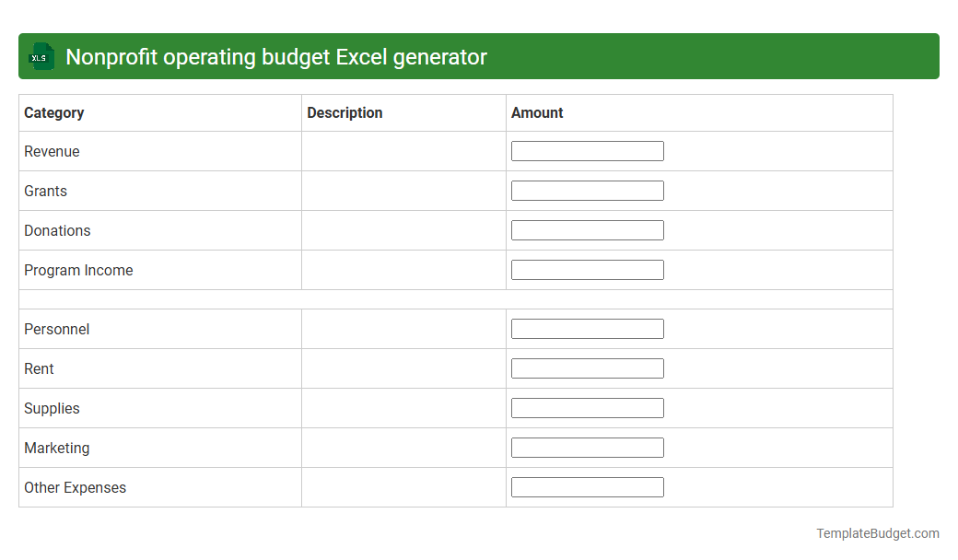The height and width of the screenshot is (560, 958).
Task: Click the green XLS file icon
Action: click(x=41, y=56)
